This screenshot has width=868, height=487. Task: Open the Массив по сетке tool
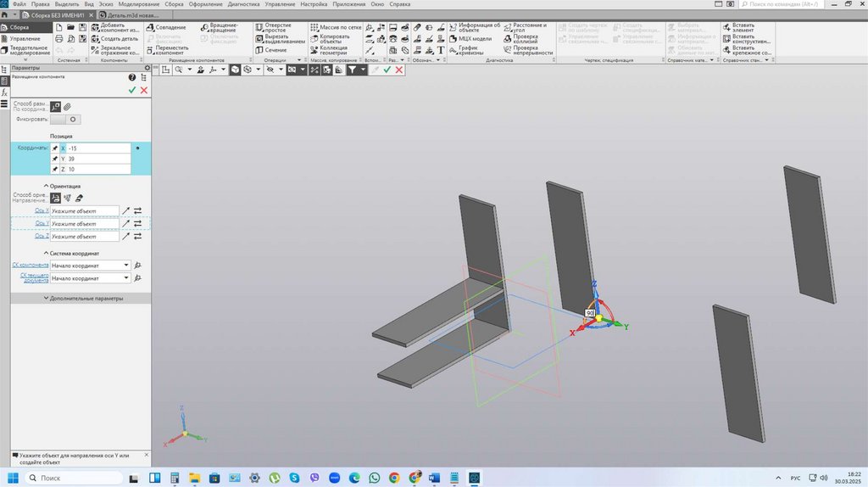tap(337, 27)
